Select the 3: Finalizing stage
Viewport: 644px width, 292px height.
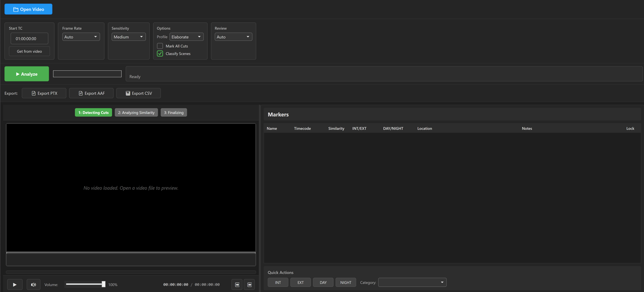174,112
